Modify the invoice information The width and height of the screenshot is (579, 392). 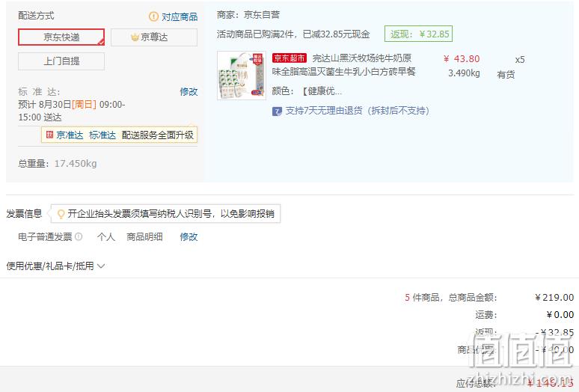189,236
